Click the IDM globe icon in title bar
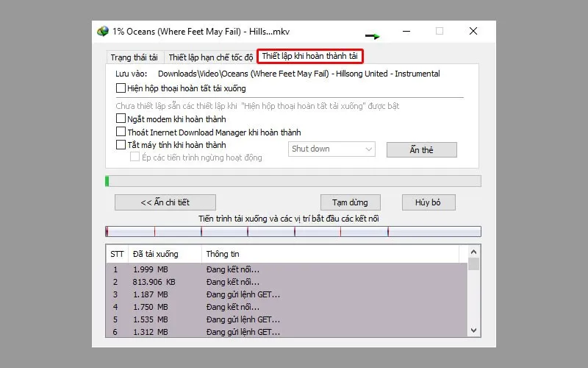This screenshot has height=368, width=588. point(103,32)
